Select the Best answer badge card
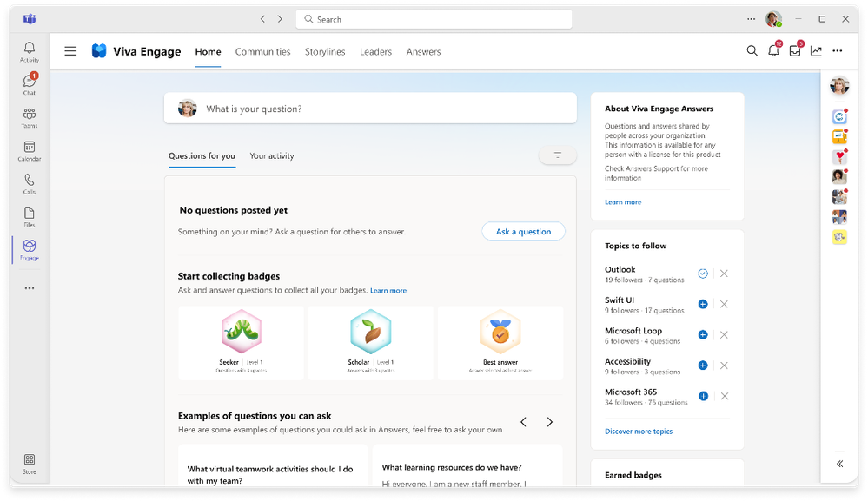The image size is (868, 501). [x=500, y=343]
